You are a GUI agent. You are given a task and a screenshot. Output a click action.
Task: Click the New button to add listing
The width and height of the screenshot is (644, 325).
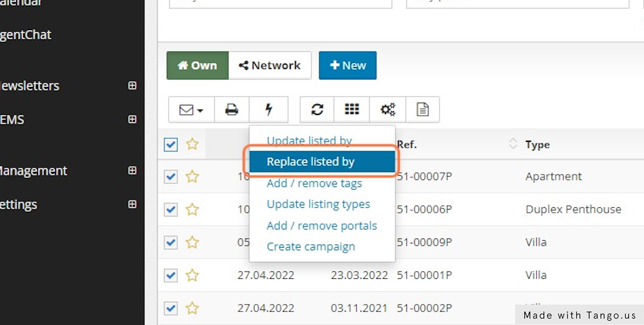pyautogui.click(x=348, y=65)
